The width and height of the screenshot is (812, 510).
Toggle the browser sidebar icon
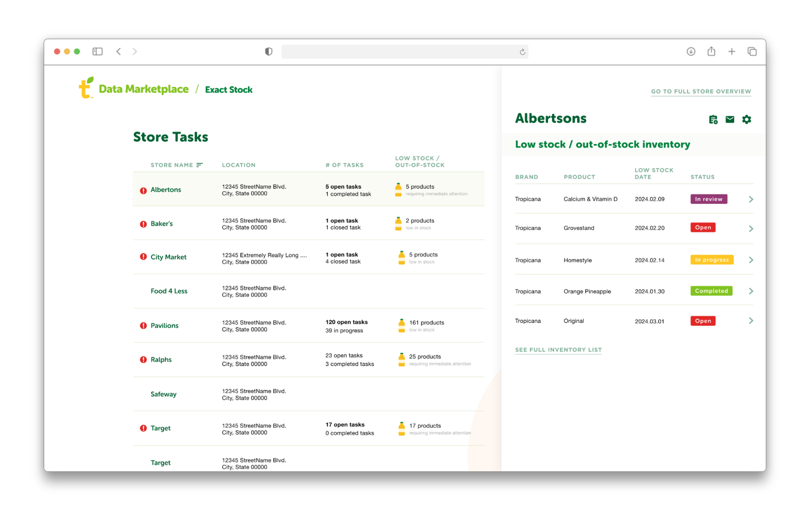coord(97,51)
